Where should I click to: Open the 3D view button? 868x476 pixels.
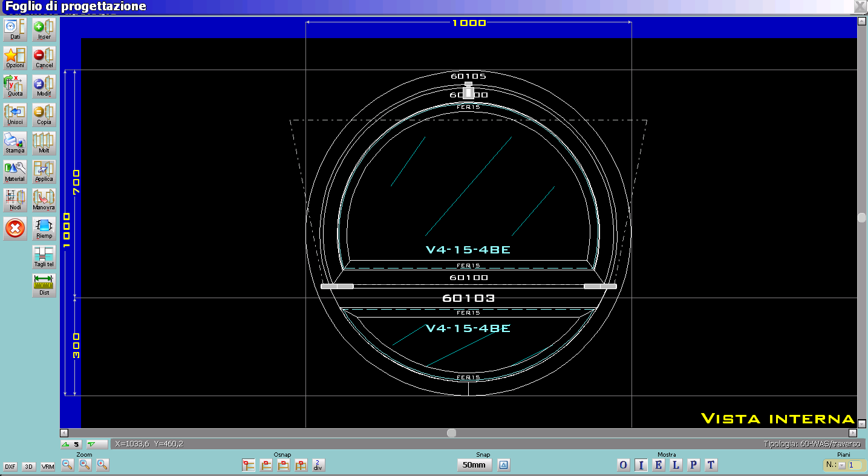(x=28, y=466)
